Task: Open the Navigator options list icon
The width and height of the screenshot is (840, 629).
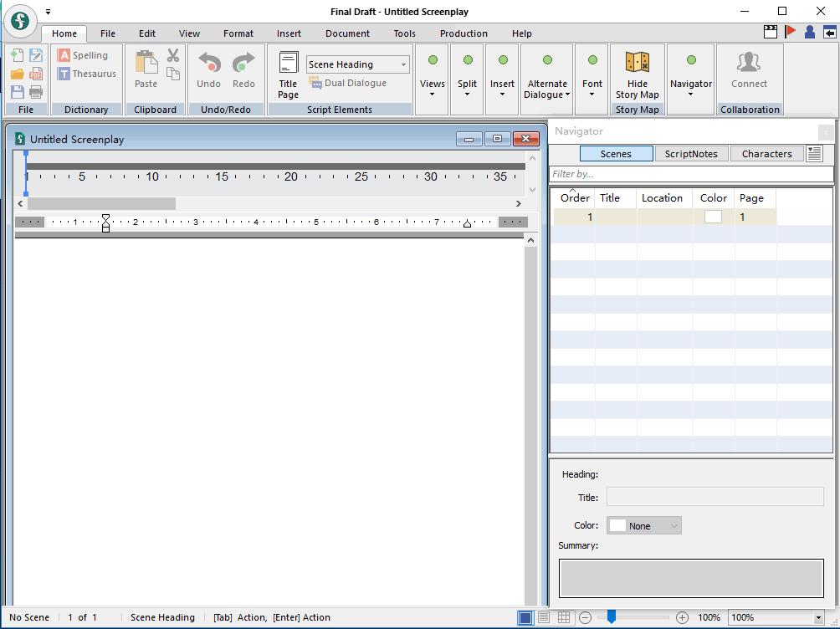Action: pyautogui.click(x=814, y=153)
